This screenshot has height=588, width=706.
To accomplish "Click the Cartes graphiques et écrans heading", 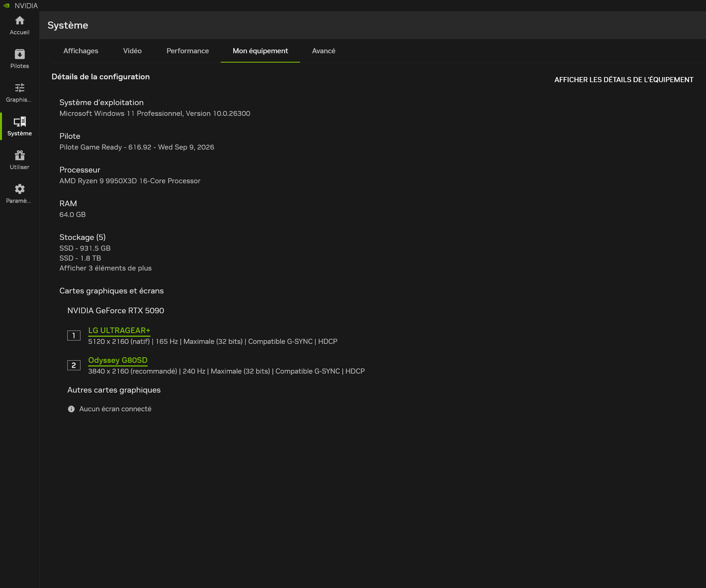I will tap(112, 291).
